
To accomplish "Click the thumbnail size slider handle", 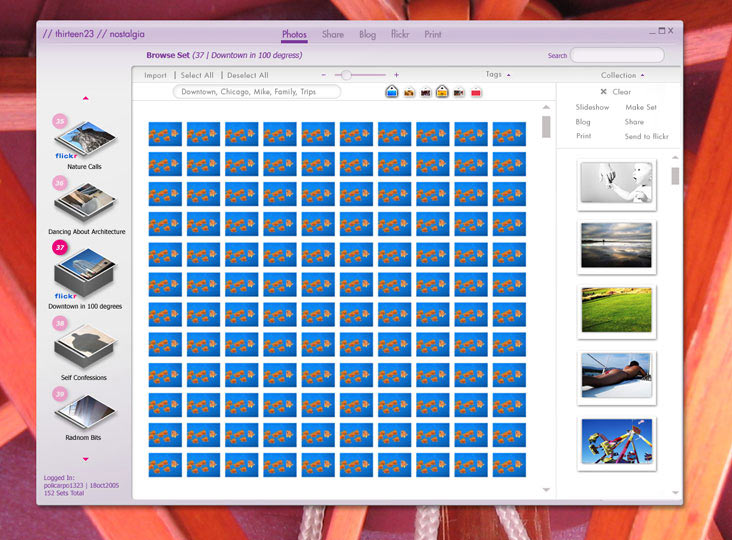I will [346, 75].
